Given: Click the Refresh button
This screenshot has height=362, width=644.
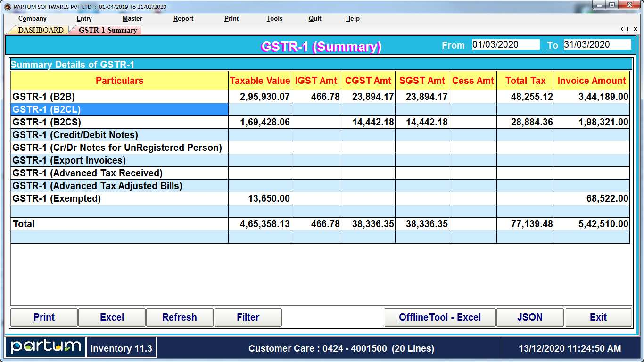Looking at the screenshot, I should pos(180,317).
